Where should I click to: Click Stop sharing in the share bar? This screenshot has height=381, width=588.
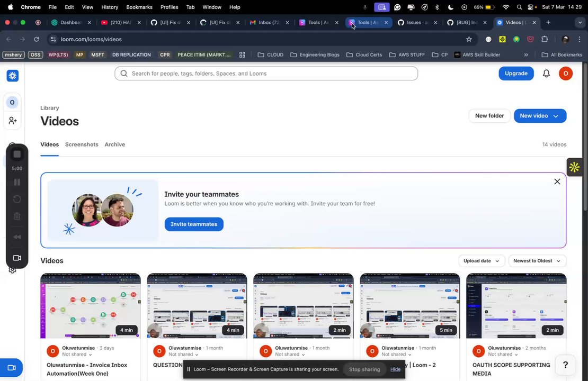pyautogui.click(x=364, y=369)
